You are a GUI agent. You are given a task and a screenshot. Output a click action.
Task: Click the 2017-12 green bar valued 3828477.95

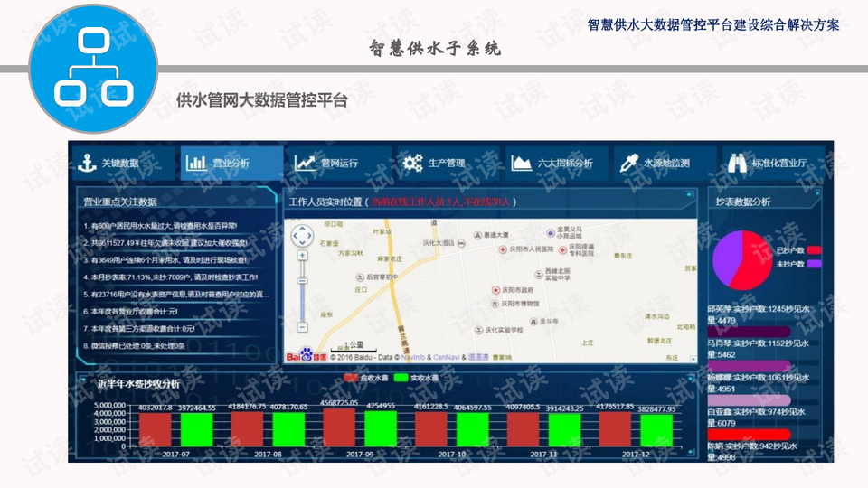point(656,430)
